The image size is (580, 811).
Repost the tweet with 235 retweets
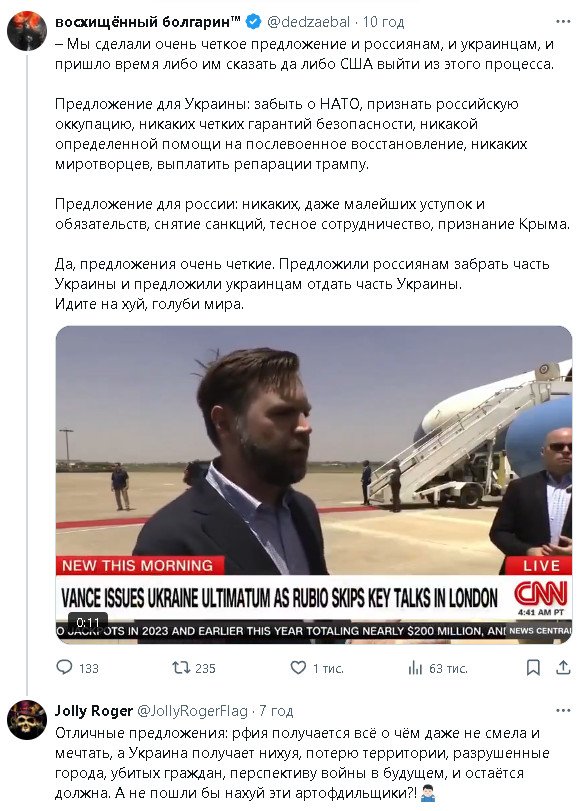(181, 668)
